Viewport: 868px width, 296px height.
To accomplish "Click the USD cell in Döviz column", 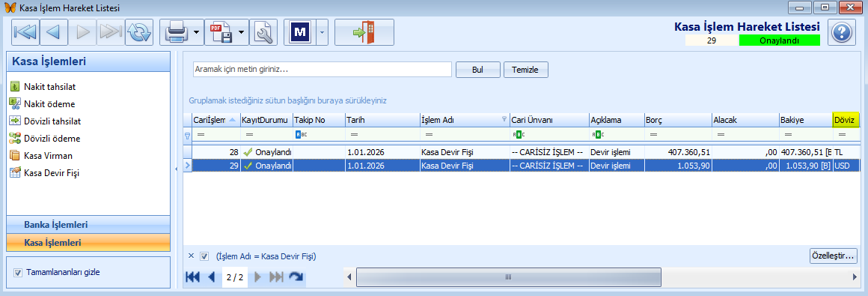I will click(846, 165).
